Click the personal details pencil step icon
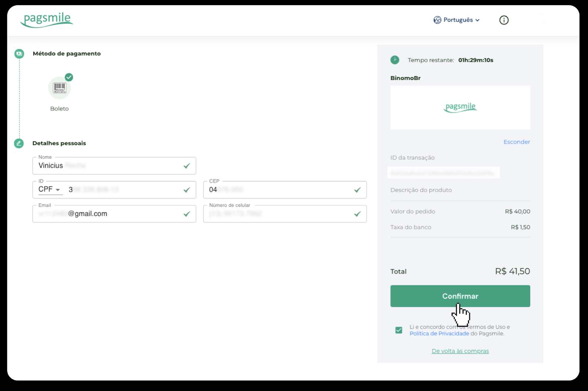The image size is (588, 391). [19, 143]
